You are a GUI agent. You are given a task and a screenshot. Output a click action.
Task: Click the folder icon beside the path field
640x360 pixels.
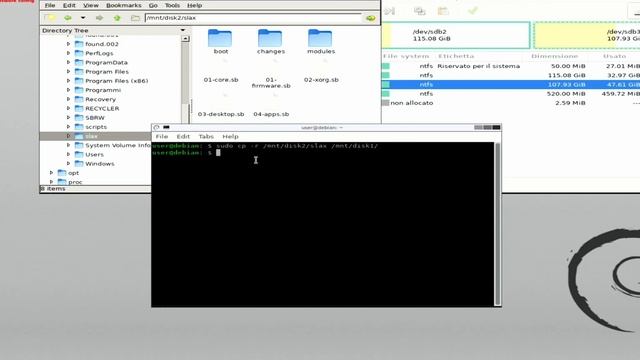(x=135, y=18)
